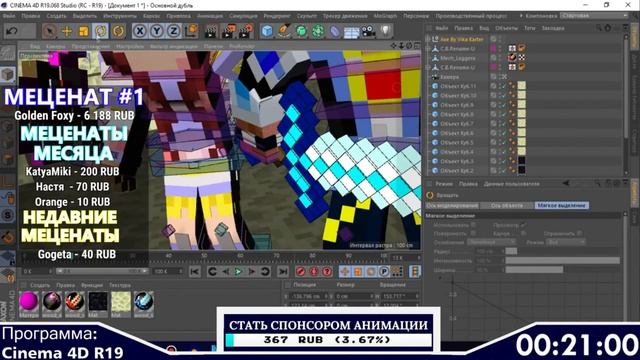Switch to Ось моделирования tab

point(452,205)
